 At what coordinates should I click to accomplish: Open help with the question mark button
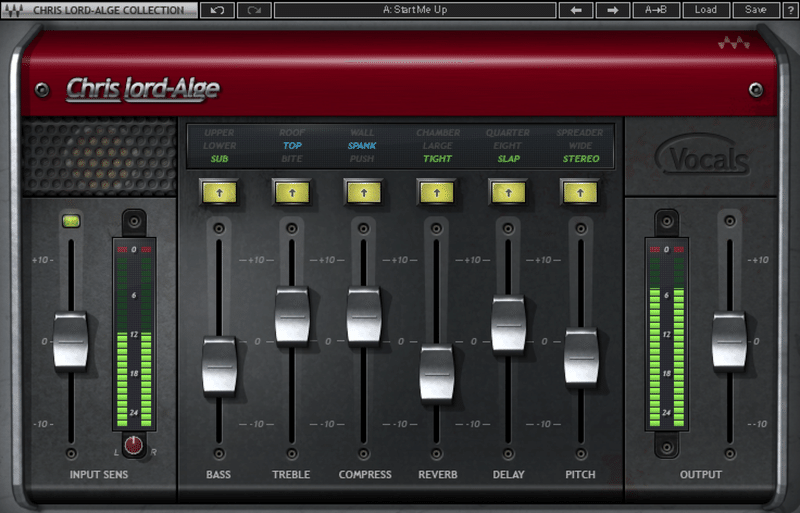coord(790,10)
